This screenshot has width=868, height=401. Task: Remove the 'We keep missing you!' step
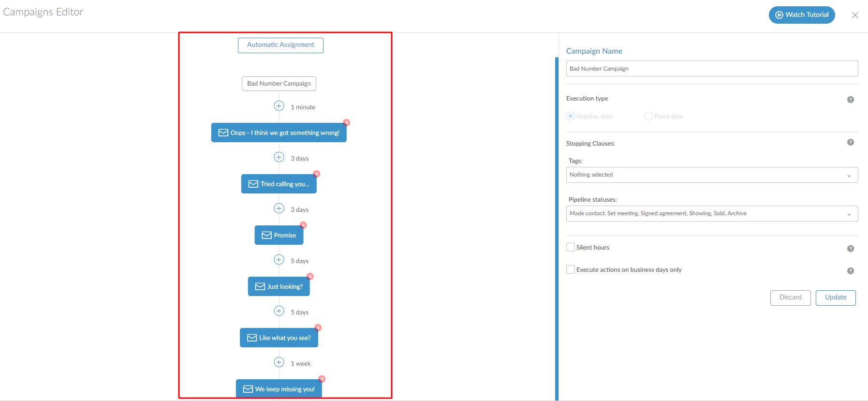point(322,379)
